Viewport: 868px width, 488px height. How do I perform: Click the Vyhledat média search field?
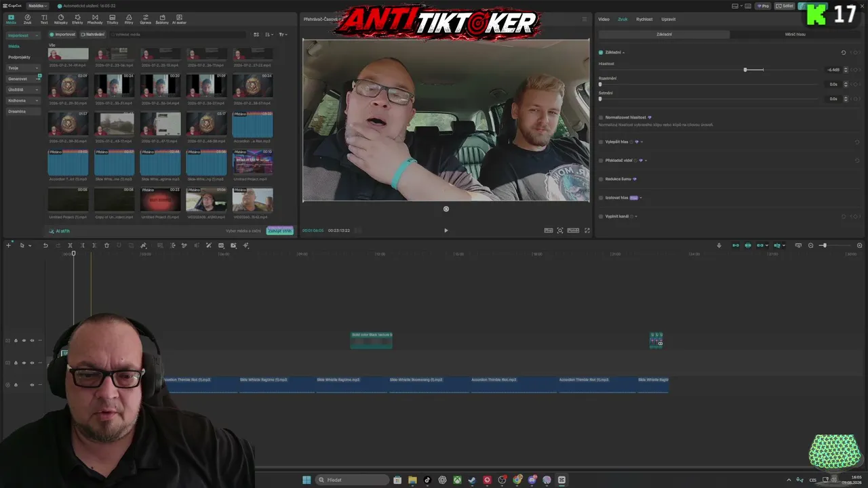click(x=179, y=34)
